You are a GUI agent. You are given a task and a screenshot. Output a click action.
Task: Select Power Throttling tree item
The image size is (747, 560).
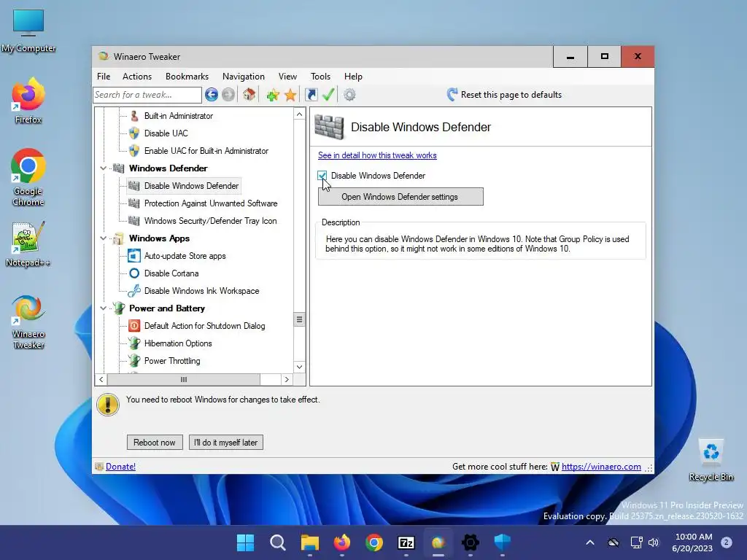pos(172,361)
